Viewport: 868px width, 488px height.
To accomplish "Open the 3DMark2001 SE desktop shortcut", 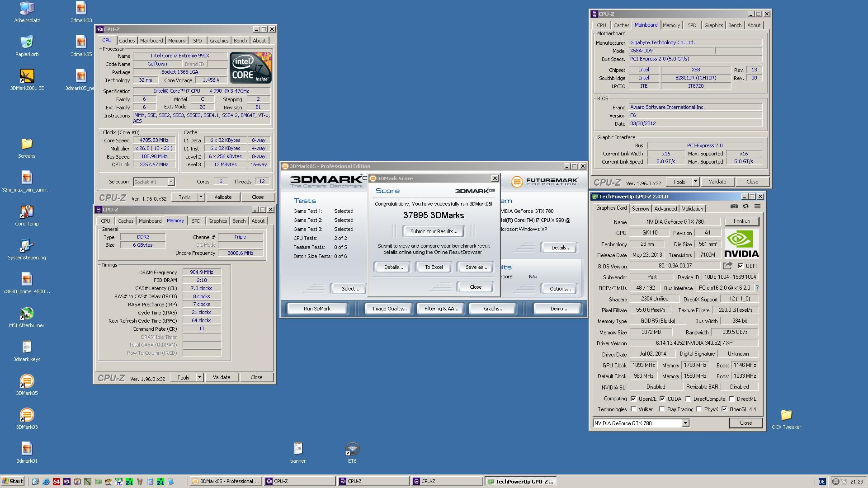I will [27, 76].
